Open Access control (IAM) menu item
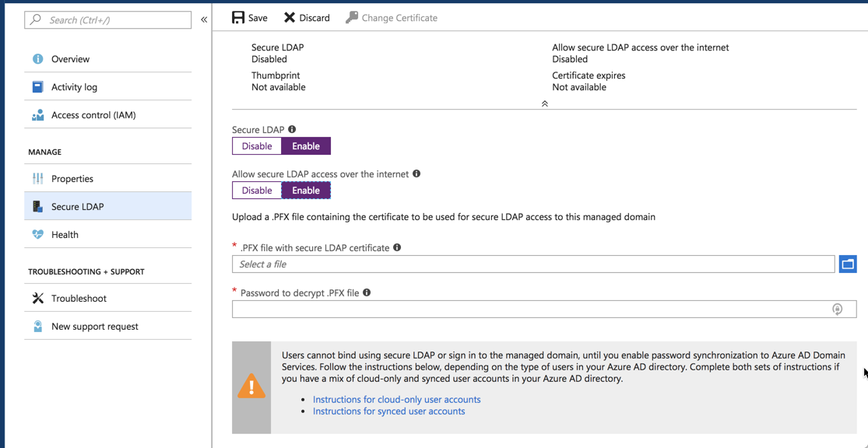This screenshot has height=448, width=868. [108, 115]
